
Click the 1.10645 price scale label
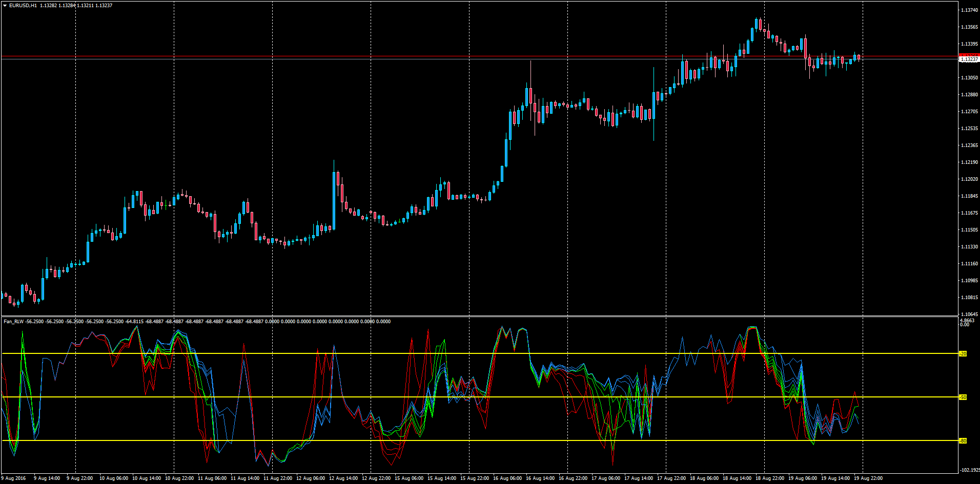coord(969,314)
